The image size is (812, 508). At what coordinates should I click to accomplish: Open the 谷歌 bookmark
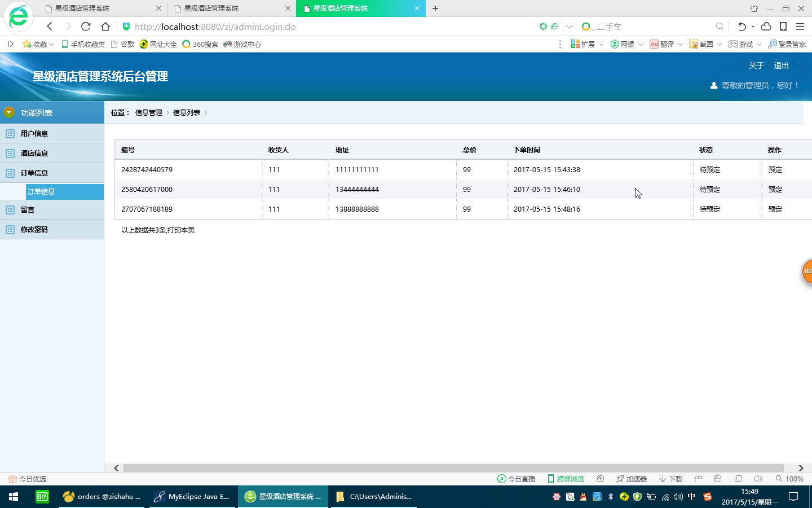click(122, 44)
